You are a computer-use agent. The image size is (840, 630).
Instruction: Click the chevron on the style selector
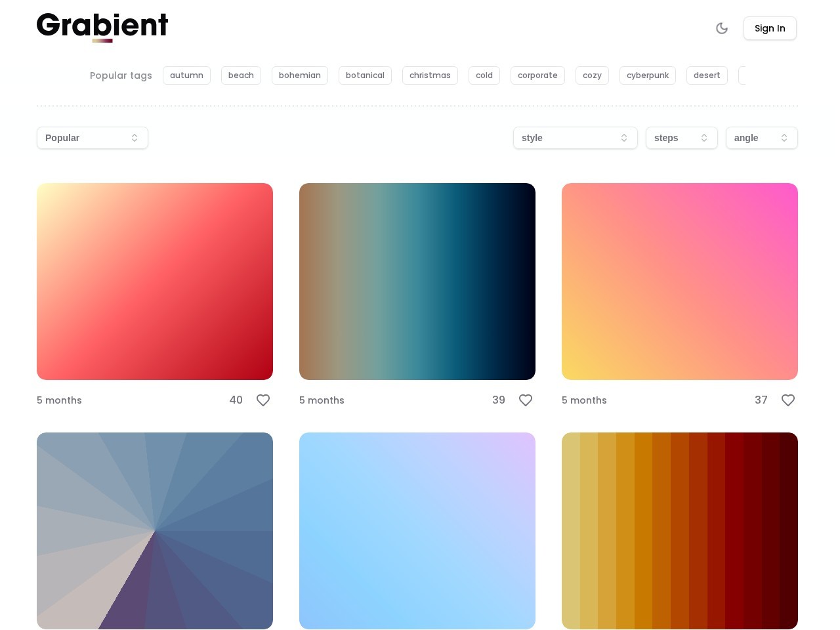(624, 138)
